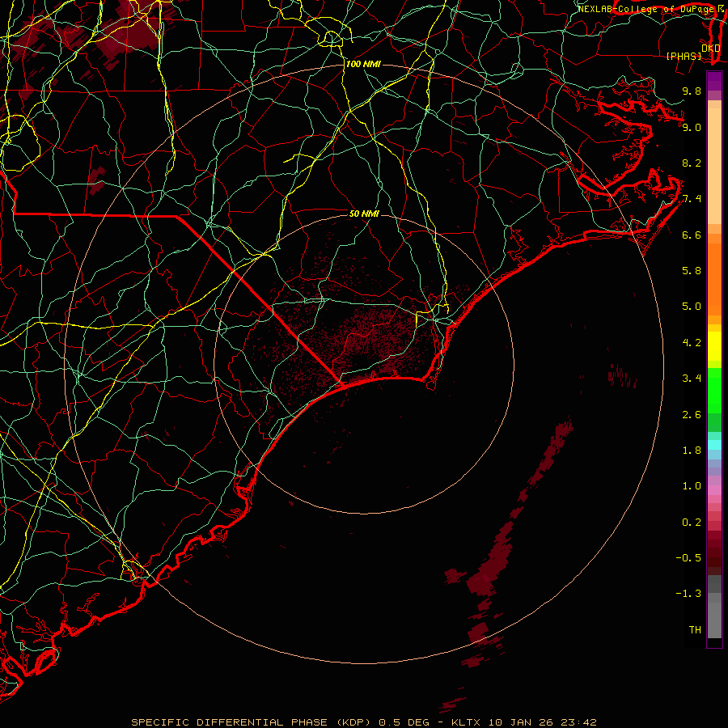Select the 9.0 value on the color scale
Screen dimensions: 728x728
tap(692, 127)
